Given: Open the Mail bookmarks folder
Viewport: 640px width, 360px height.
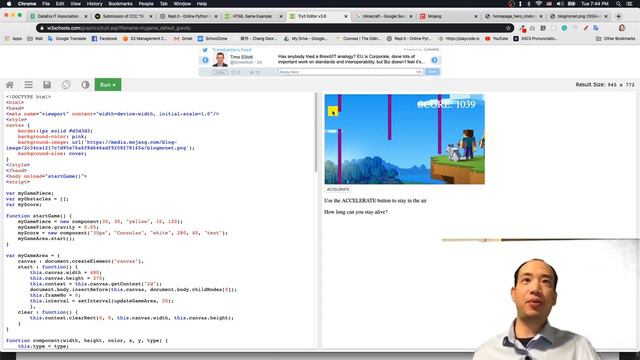Looking at the screenshot, I should click(35, 38).
